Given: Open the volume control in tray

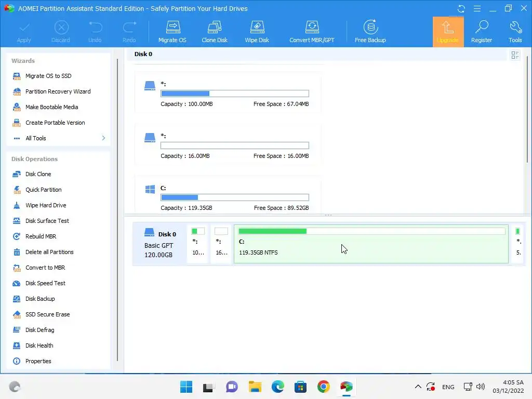Looking at the screenshot, I should click(481, 387).
